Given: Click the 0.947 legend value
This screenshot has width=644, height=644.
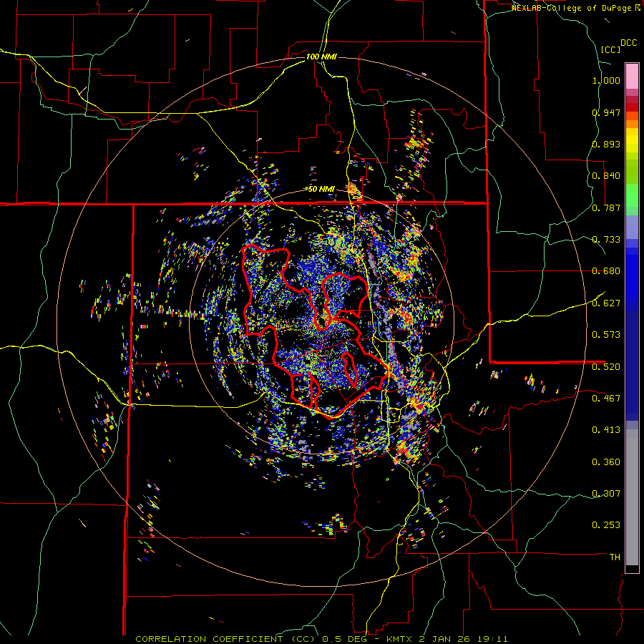Looking at the screenshot, I should click(606, 112).
